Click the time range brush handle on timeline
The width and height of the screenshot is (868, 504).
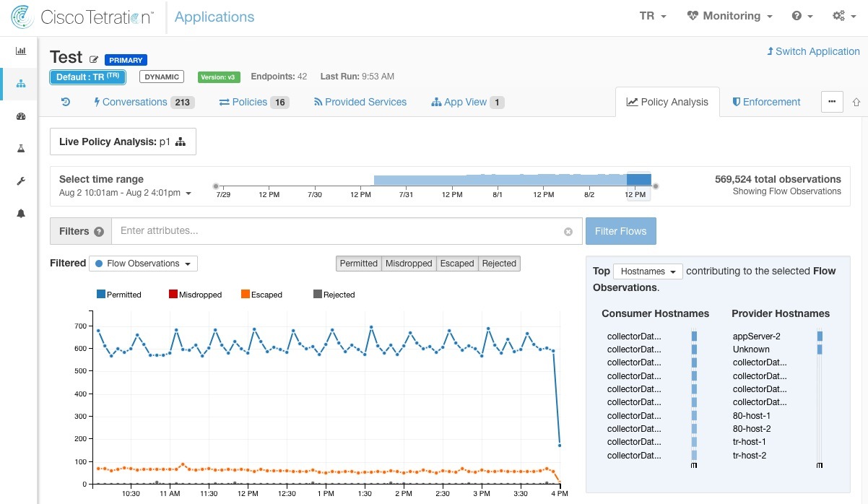(654, 186)
